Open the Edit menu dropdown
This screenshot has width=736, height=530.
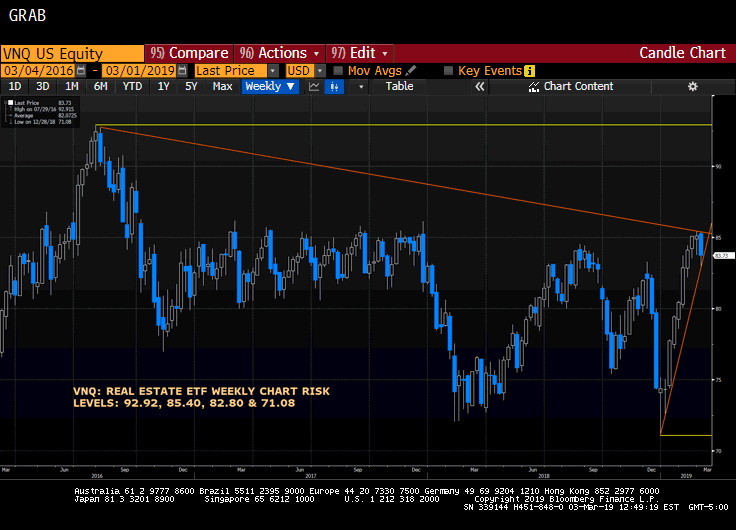tap(360, 53)
